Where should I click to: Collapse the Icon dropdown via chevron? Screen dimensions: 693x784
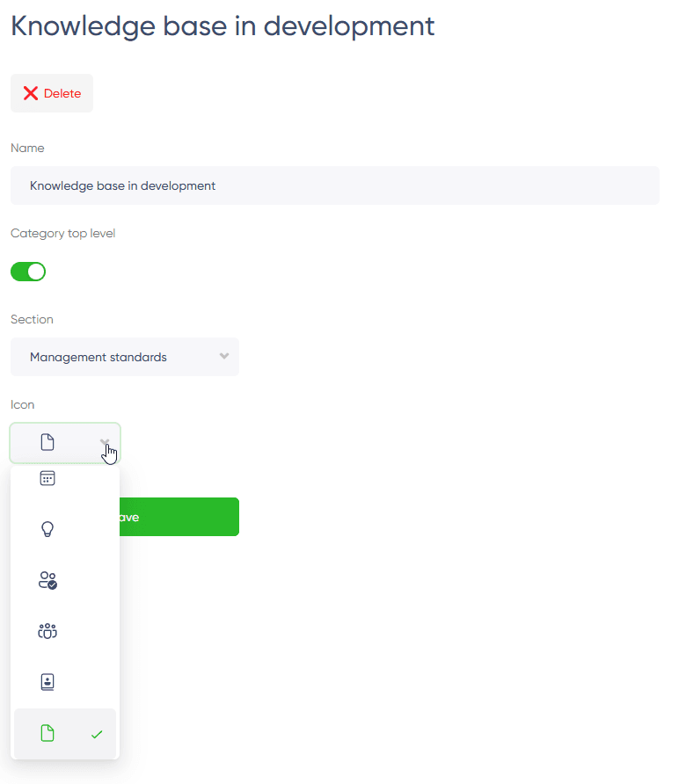coord(105,442)
